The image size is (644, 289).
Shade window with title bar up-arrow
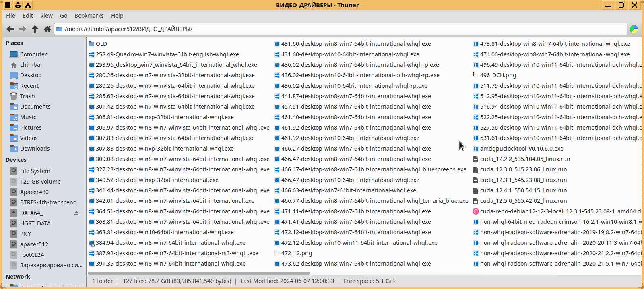point(28,5)
